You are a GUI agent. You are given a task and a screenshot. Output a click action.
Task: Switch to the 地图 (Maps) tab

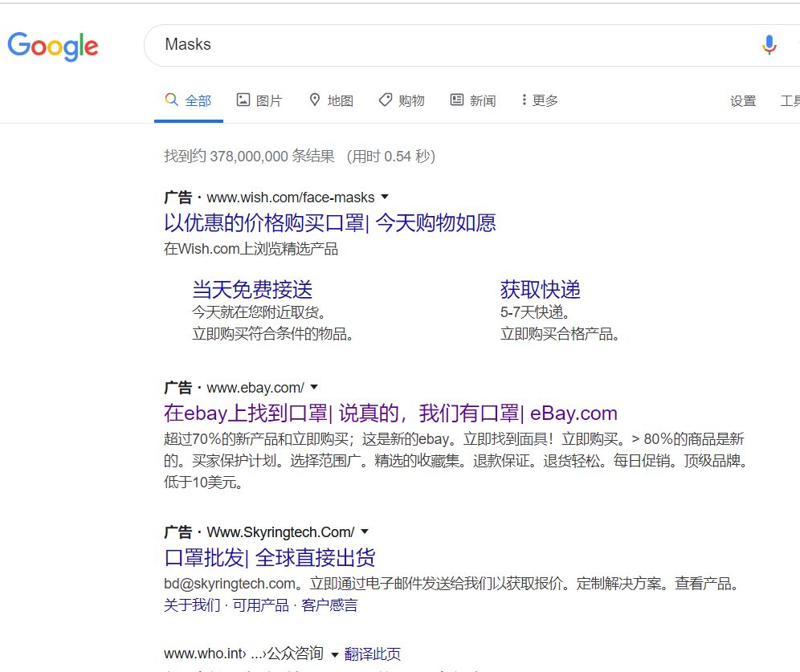[x=331, y=100]
